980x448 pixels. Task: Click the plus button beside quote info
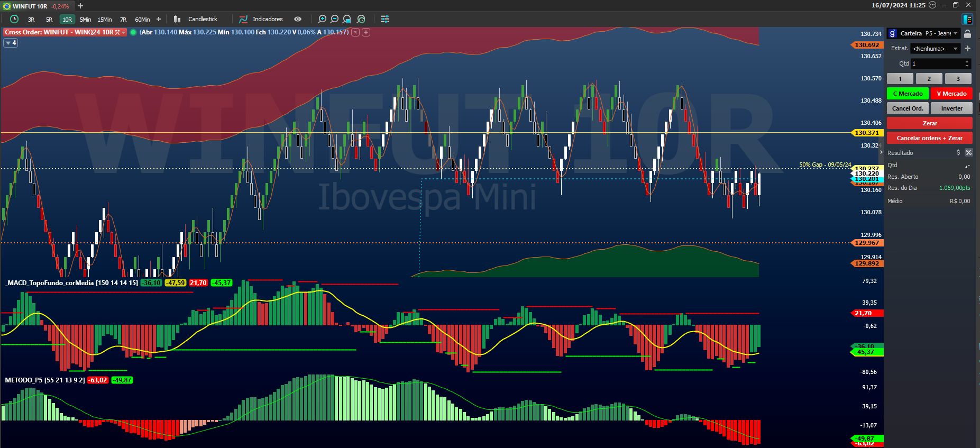[x=366, y=32]
